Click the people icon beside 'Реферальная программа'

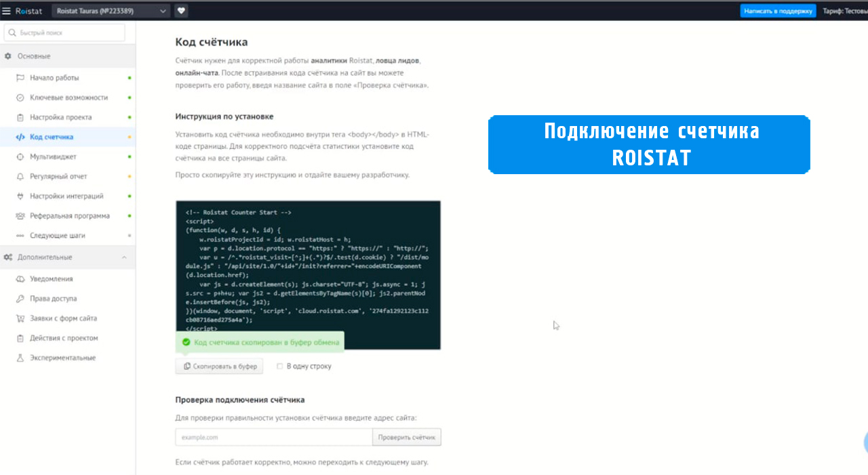20,215
